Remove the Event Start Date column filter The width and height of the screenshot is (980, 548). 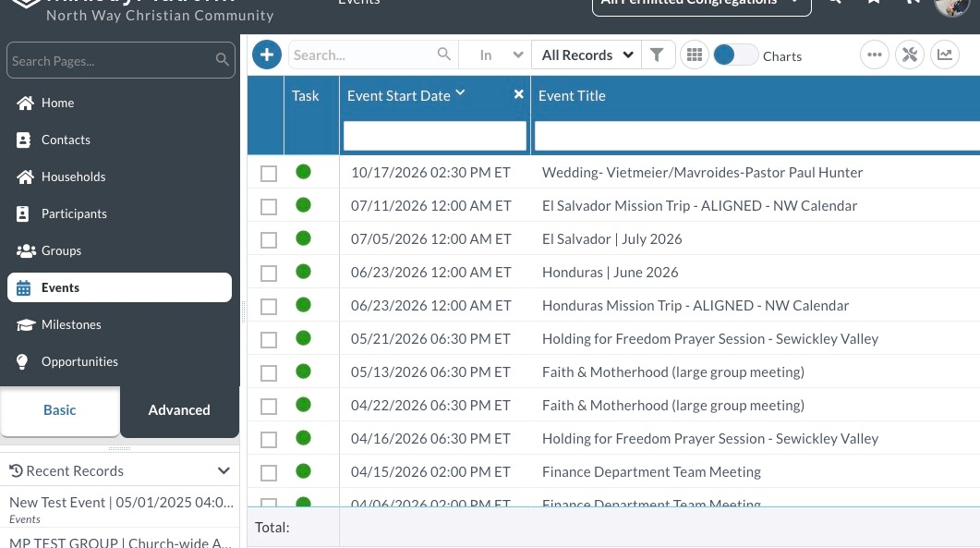pyautogui.click(x=519, y=94)
